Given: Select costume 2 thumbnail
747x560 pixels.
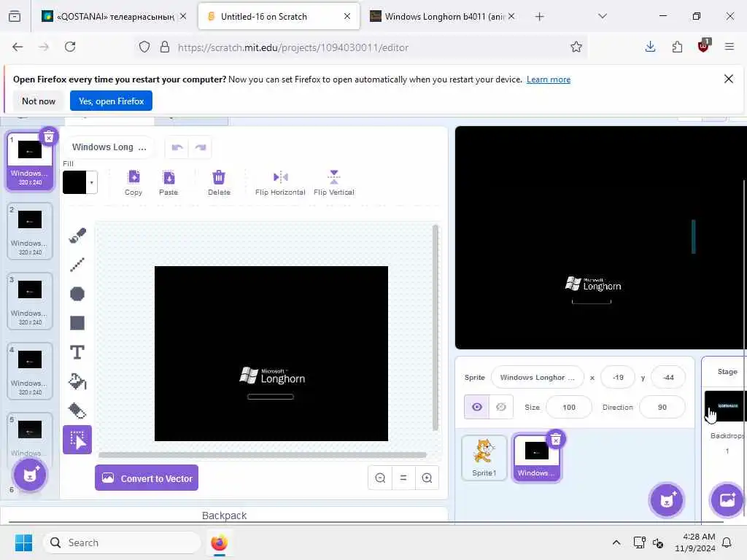Looking at the screenshot, I should coord(29,231).
